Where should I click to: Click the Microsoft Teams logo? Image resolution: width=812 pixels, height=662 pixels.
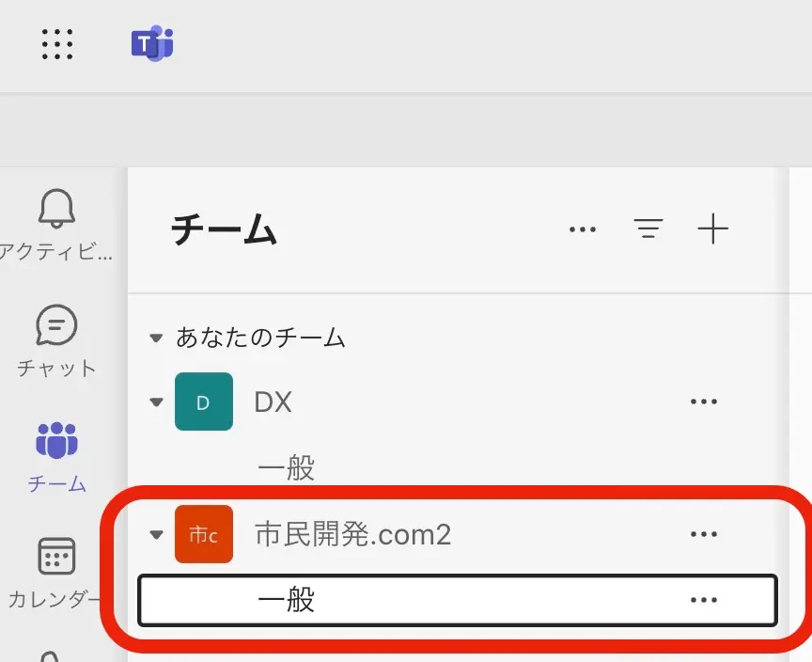[151, 44]
